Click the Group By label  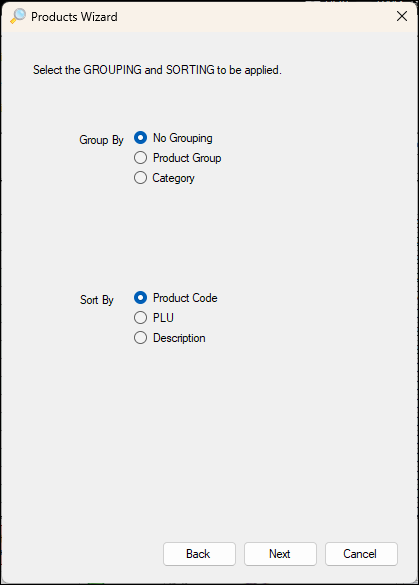coord(101,140)
